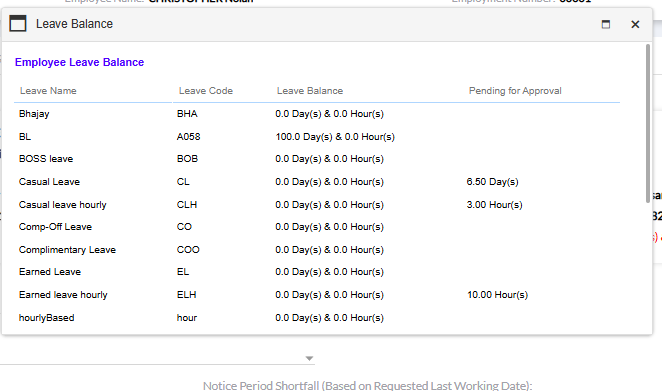Click the Leave Code column header
Image resolution: width=662 pixels, height=391 pixels.
pos(206,91)
